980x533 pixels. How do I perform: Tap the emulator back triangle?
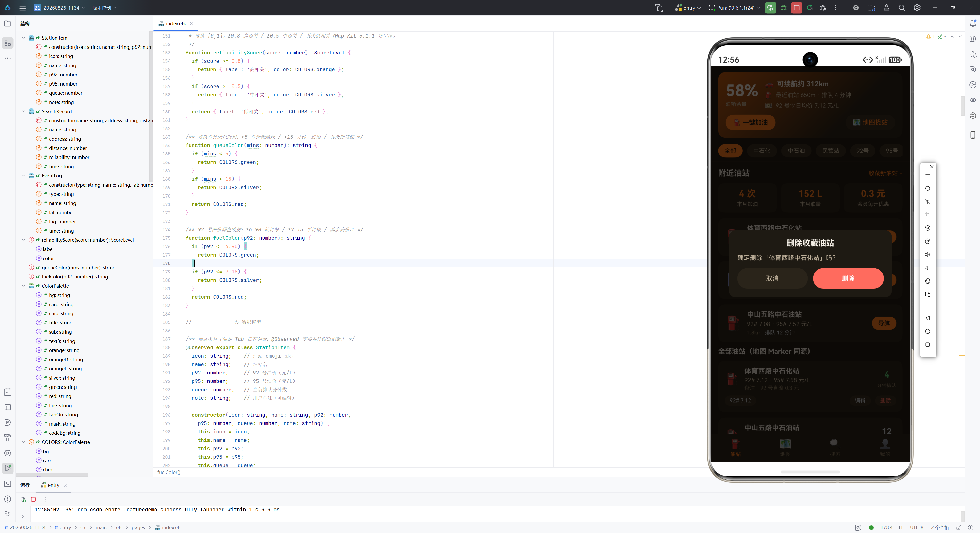coord(927,318)
